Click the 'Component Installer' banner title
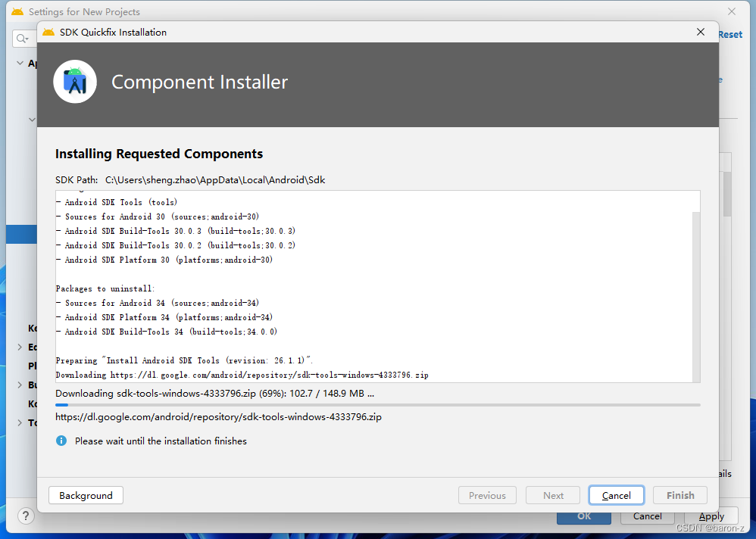 coord(200,82)
